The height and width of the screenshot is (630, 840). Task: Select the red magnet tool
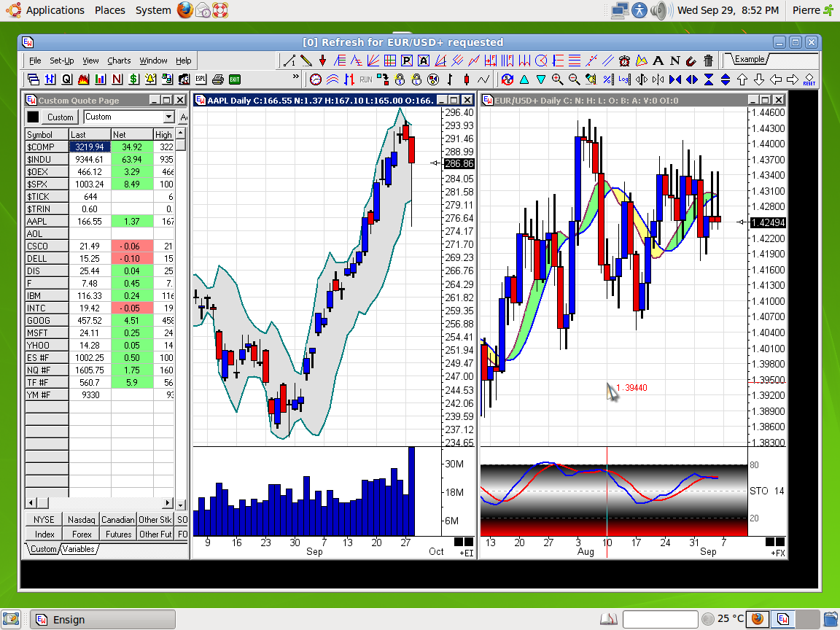pos(691,61)
